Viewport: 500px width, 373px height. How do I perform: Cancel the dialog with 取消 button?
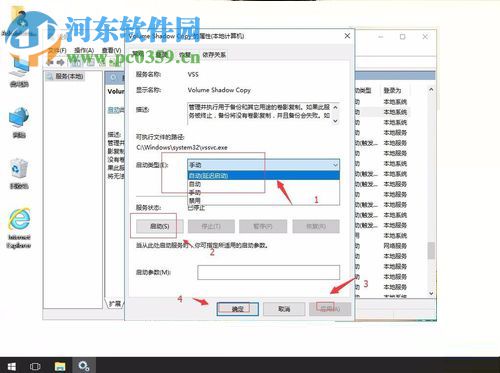pyautogui.click(x=284, y=309)
